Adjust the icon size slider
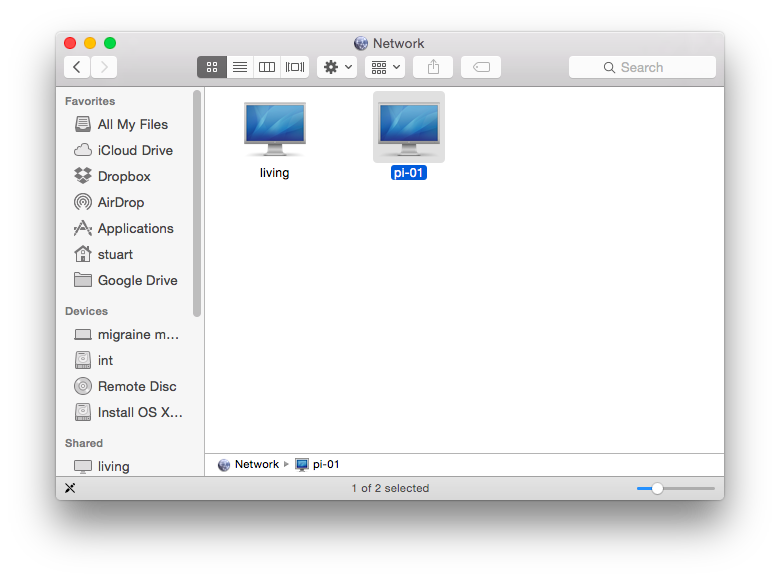This screenshot has width=780, height=580. [657, 488]
